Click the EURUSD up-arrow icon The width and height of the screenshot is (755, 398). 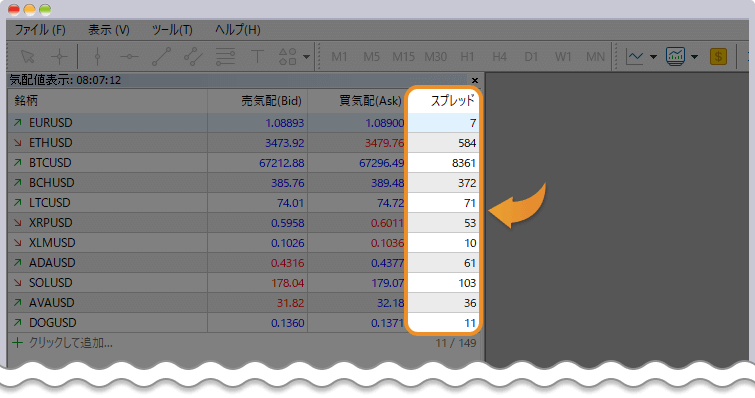[18, 123]
